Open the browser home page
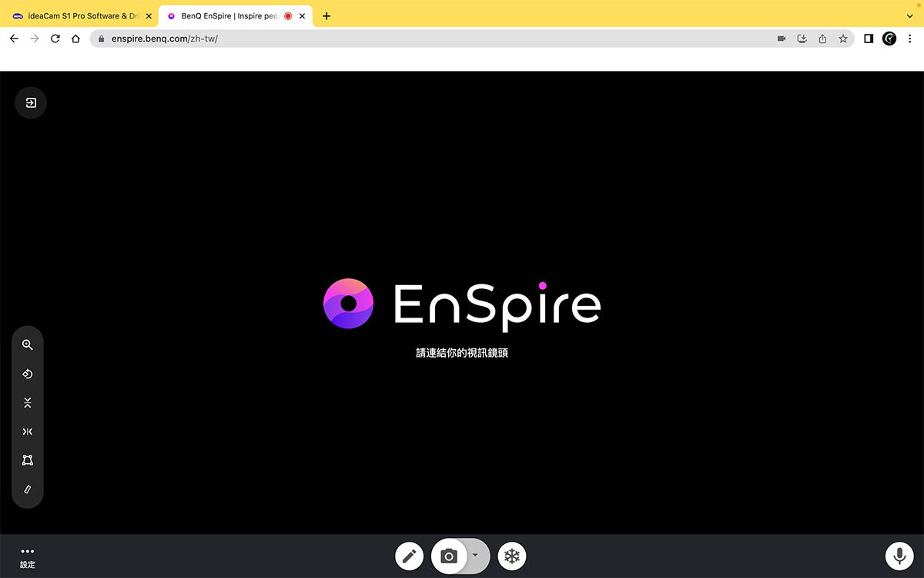 pyautogui.click(x=75, y=39)
